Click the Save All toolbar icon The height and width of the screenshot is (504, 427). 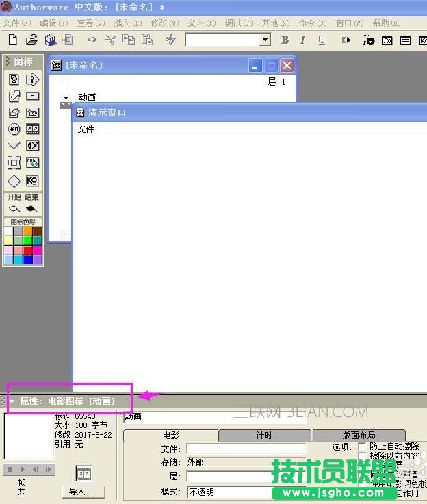click(x=51, y=40)
